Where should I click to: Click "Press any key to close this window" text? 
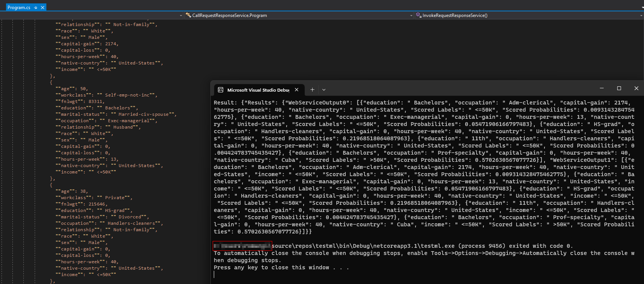click(x=281, y=267)
